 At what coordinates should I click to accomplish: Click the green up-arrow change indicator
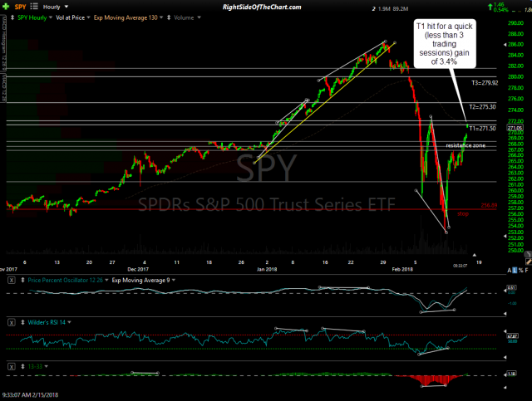pyautogui.click(x=490, y=7)
